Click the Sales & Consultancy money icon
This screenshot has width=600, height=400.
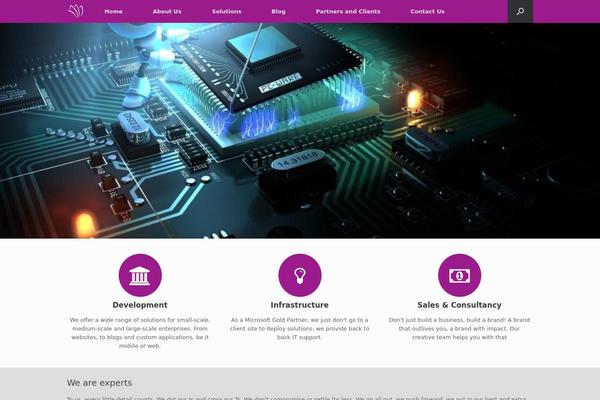click(x=460, y=275)
